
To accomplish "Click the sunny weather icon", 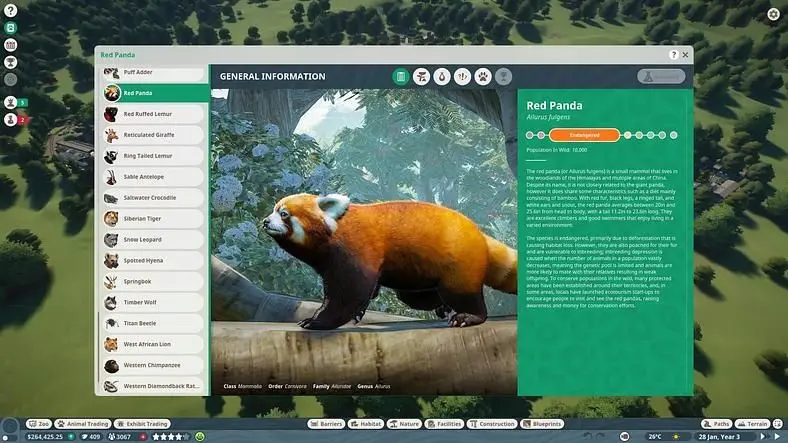I will [x=676, y=436].
